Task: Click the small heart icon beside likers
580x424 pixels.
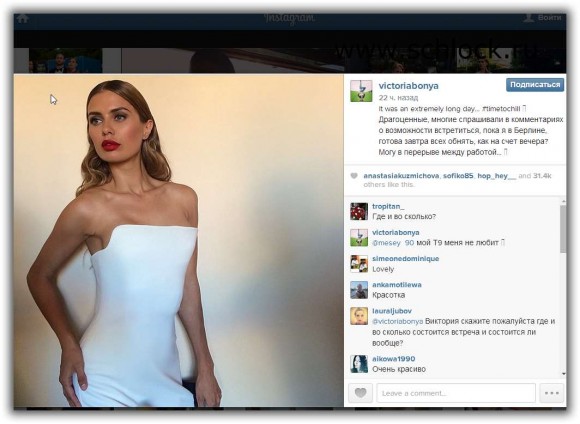Action: click(x=354, y=176)
